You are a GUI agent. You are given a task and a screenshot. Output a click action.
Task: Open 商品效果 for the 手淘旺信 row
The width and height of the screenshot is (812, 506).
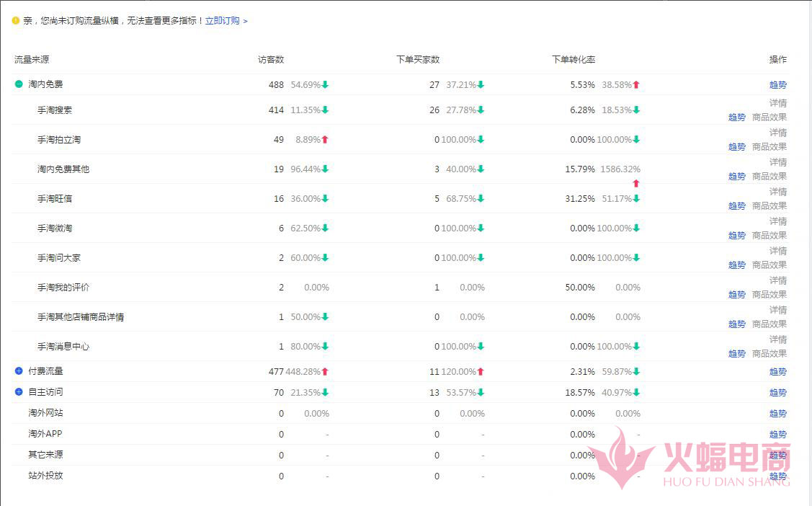[x=769, y=205]
